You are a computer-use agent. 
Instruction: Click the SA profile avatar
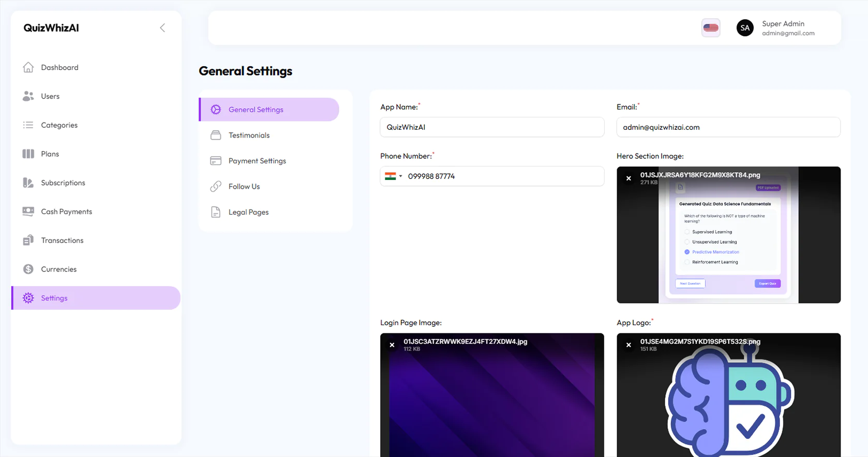pos(744,28)
